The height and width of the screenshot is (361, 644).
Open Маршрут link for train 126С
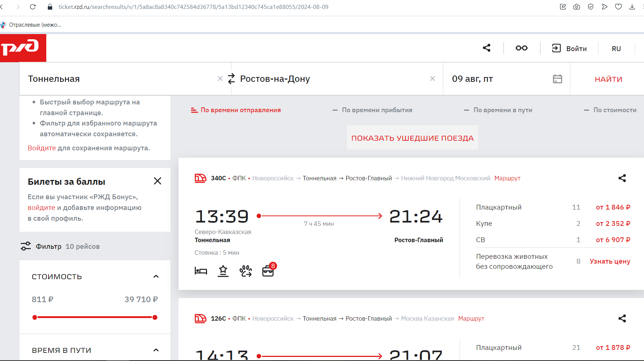coord(471,318)
